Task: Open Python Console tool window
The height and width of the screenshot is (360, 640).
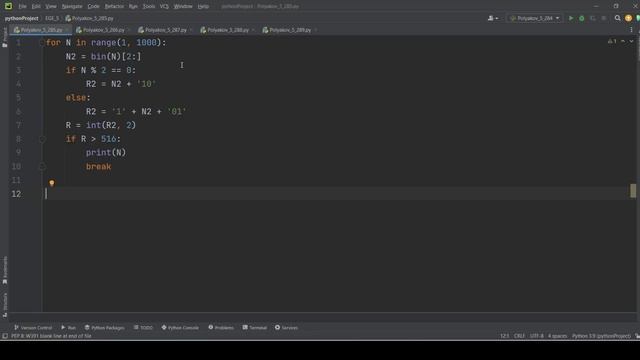Action: [180, 327]
